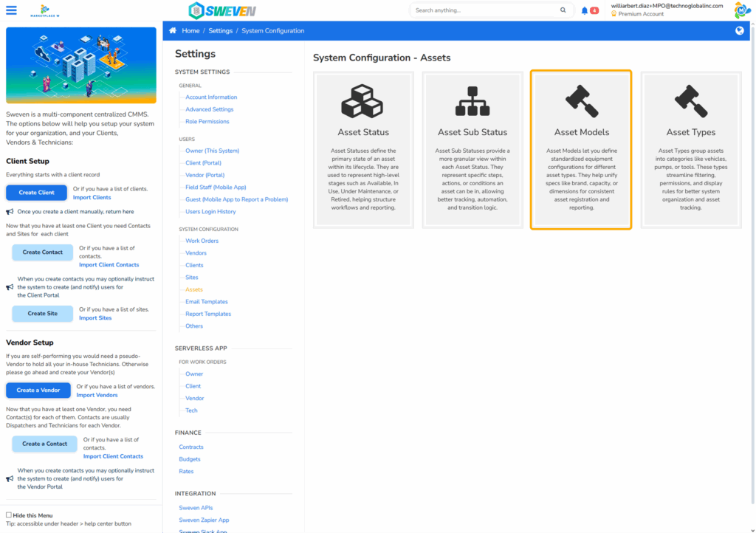Viewport: 756px width, 533px height.
Task: Go to Settings in breadcrumb
Action: click(220, 31)
